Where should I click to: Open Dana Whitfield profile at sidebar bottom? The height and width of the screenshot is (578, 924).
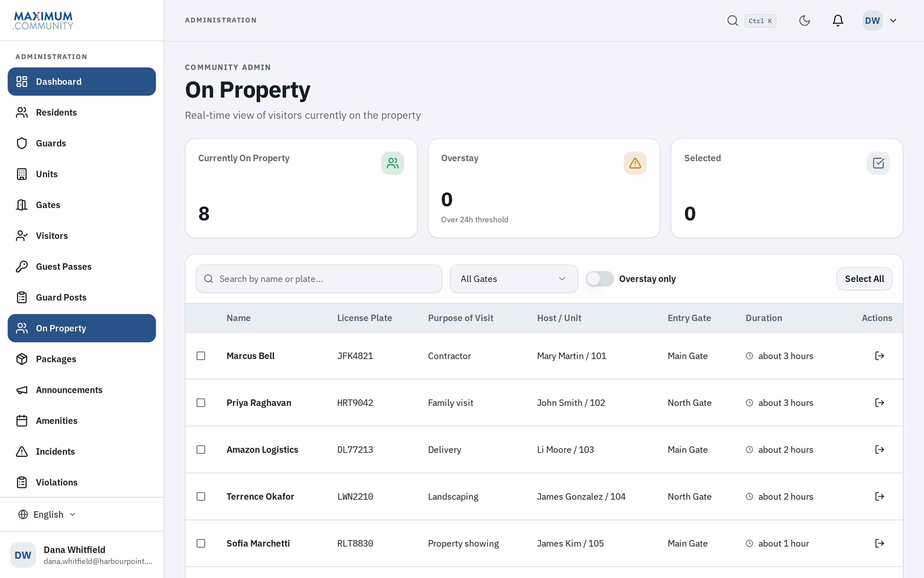point(82,555)
